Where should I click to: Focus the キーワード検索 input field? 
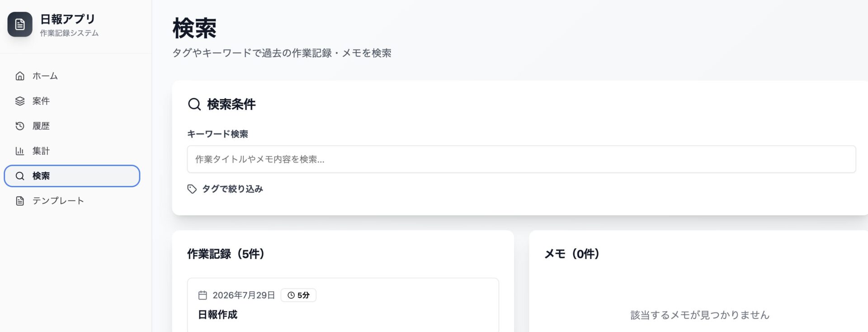coord(521,159)
